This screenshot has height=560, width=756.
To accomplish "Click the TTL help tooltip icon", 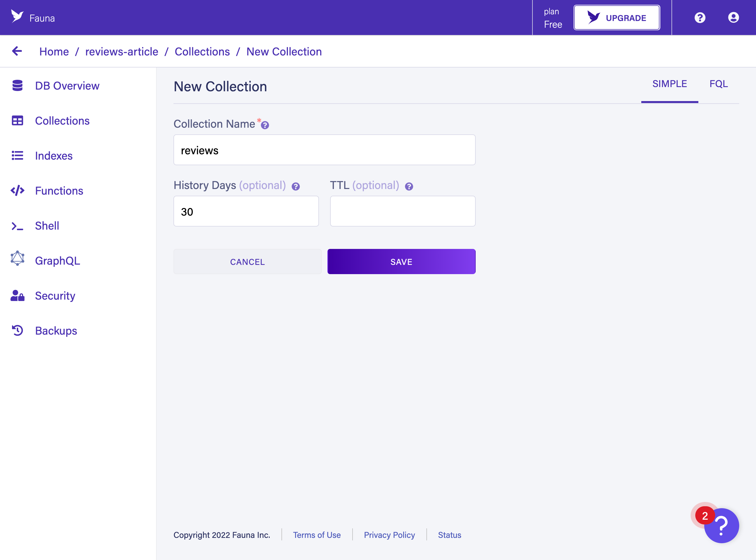I will [409, 186].
